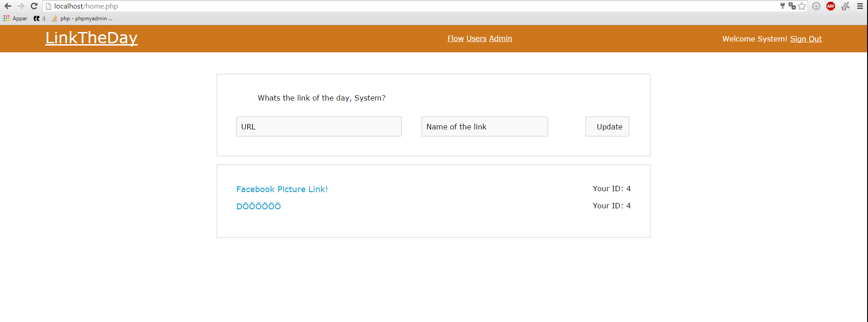Screen dimensions: 868x322
Task: Open the Chrome hamburger menu
Action: (x=860, y=6)
